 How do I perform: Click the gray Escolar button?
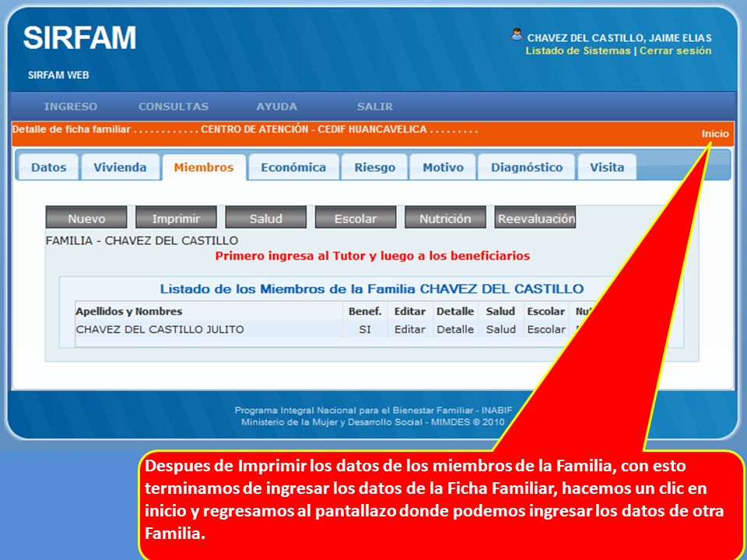pos(356,219)
